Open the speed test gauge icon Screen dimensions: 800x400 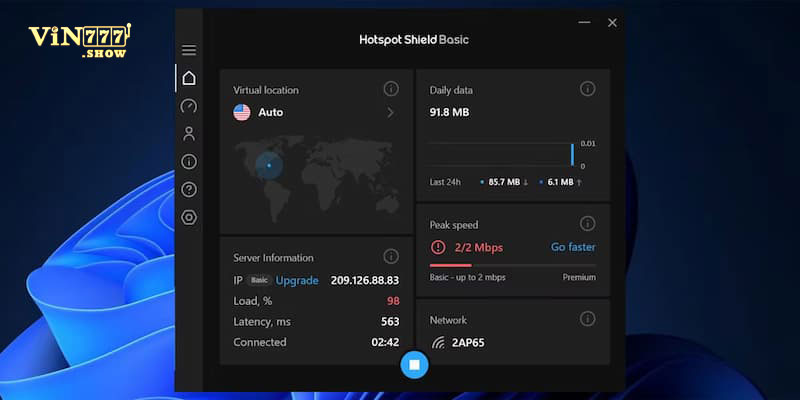point(189,106)
